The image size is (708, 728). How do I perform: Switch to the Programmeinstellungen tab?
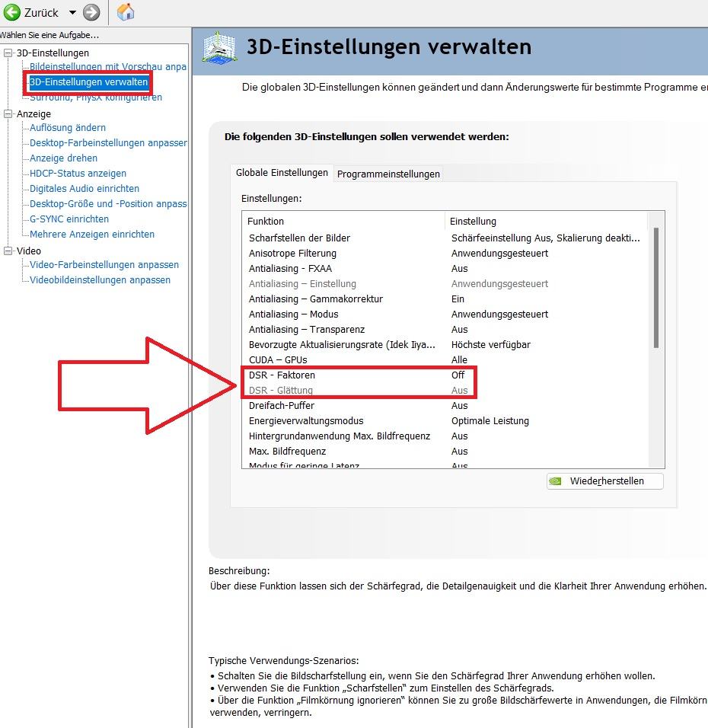[x=388, y=174]
